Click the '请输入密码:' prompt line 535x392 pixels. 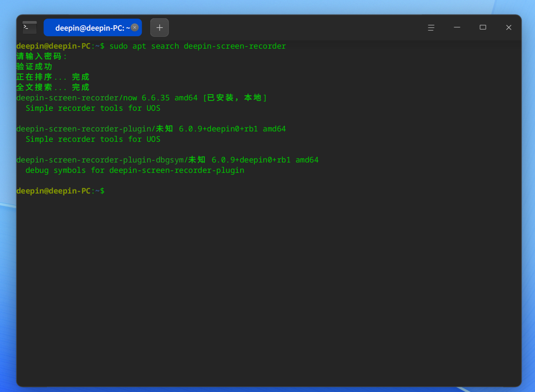point(41,56)
